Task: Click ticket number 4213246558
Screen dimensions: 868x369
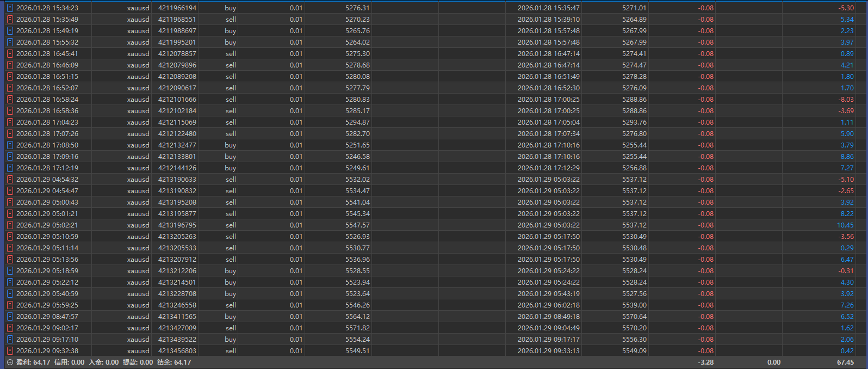Action: point(177,305)
